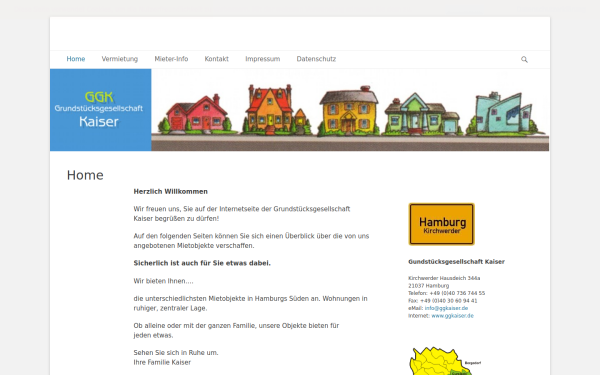Click the info@ggkaiser.de email link
Image resolution: width=600 pixels, height=375 pixels.
[x=446, y=308]
